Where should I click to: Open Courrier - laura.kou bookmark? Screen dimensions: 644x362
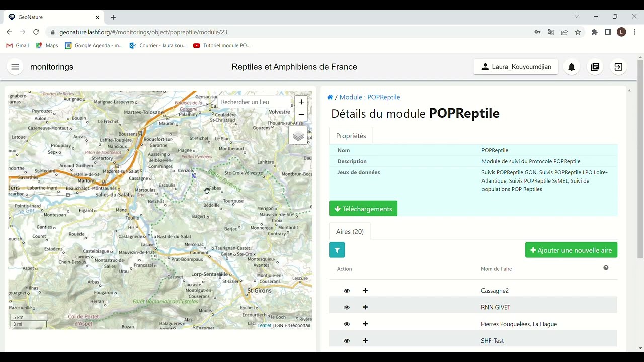click(158, 45)
